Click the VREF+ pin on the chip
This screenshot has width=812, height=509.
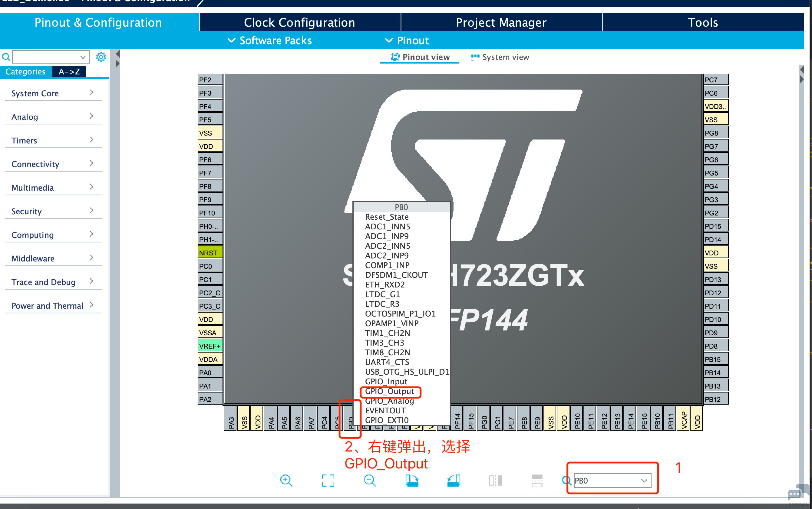click(x=210, y=346)
